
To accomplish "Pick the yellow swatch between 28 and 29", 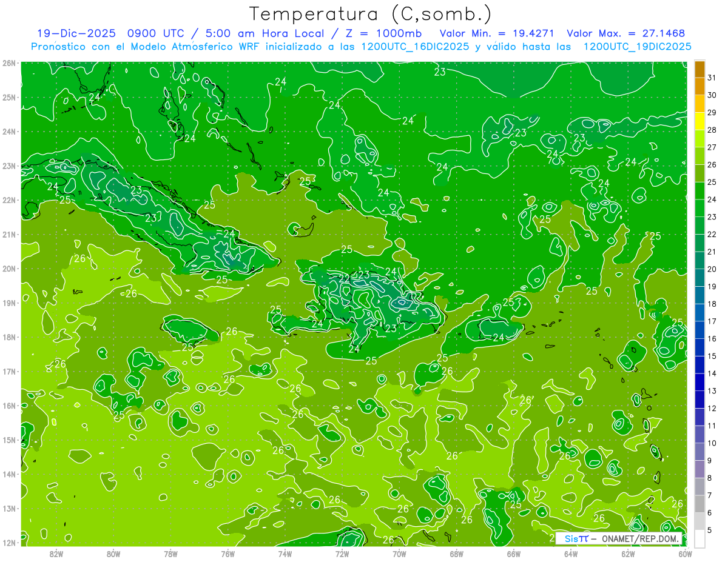I will coord(699,121).
